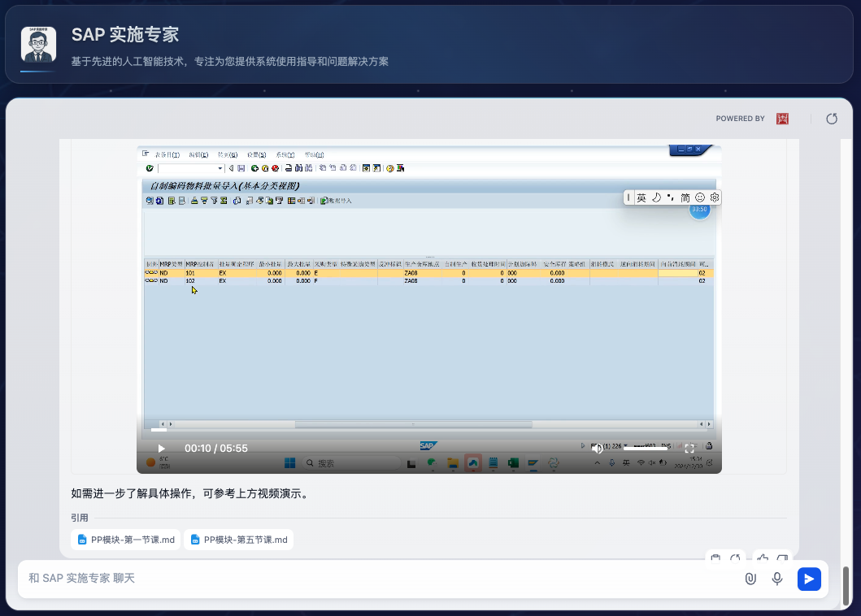Viewport: 861px width, 616px height.
Task: Expand the video to fullscreen
Action: tap(689, 449)
